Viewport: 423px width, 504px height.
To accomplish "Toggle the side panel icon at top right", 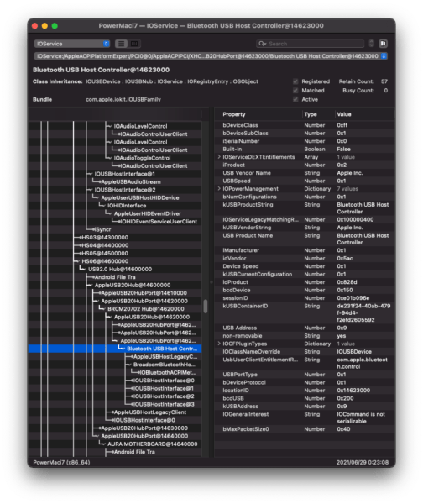I will pos(383,44).
